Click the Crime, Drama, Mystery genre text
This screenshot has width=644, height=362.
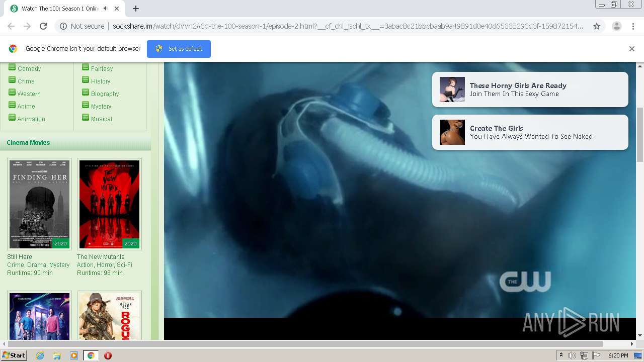pyautogui.click(x=38, y=265)
